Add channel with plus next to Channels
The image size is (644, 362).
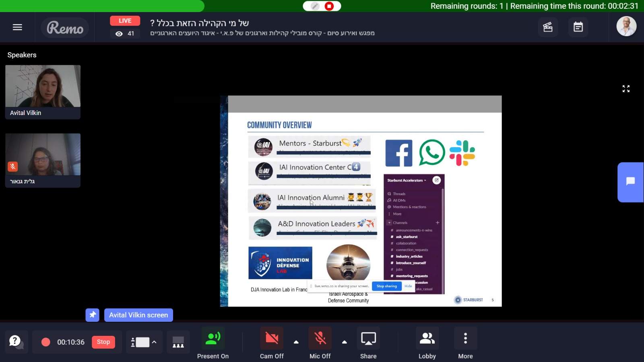[x=438, y=222]
